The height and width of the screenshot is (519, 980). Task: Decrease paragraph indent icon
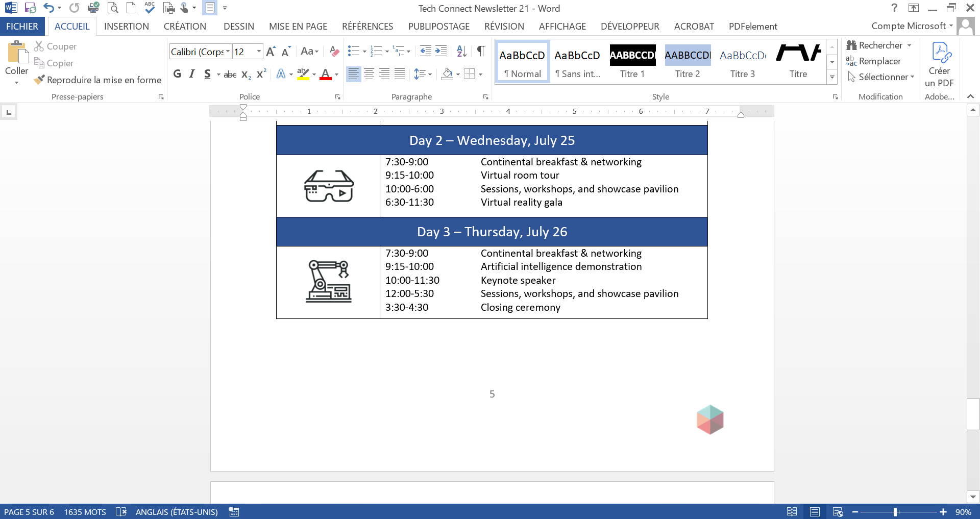click(x=425, y=51)
